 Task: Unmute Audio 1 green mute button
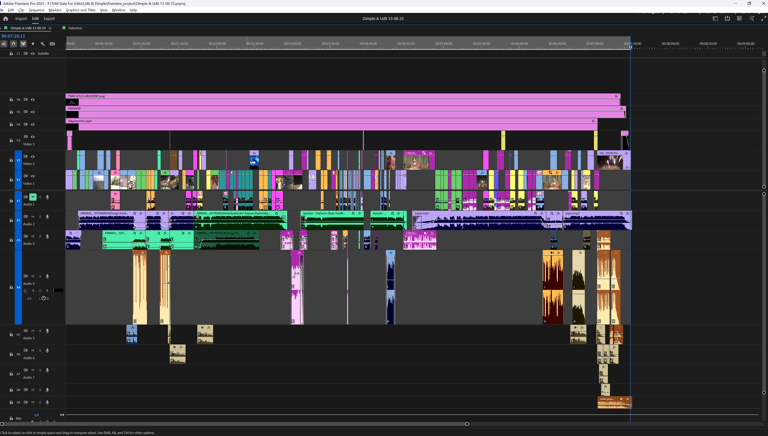click(33, 197)
